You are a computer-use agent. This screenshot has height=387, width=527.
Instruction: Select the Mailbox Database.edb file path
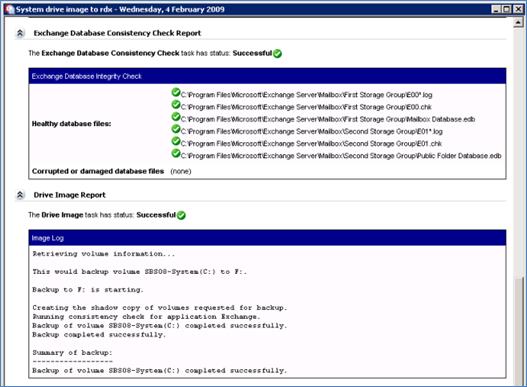(x=328, y=119)
